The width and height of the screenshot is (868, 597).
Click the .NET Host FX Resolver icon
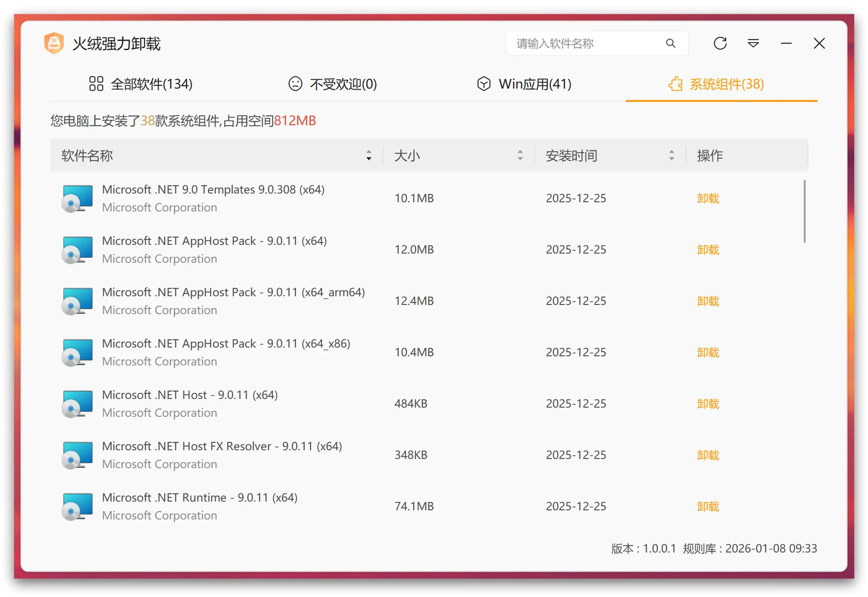coord(77,455)
